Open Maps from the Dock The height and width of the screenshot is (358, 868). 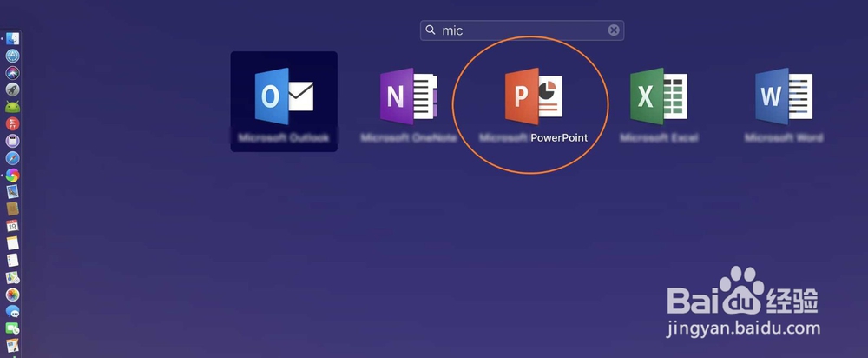coord(13,277)
